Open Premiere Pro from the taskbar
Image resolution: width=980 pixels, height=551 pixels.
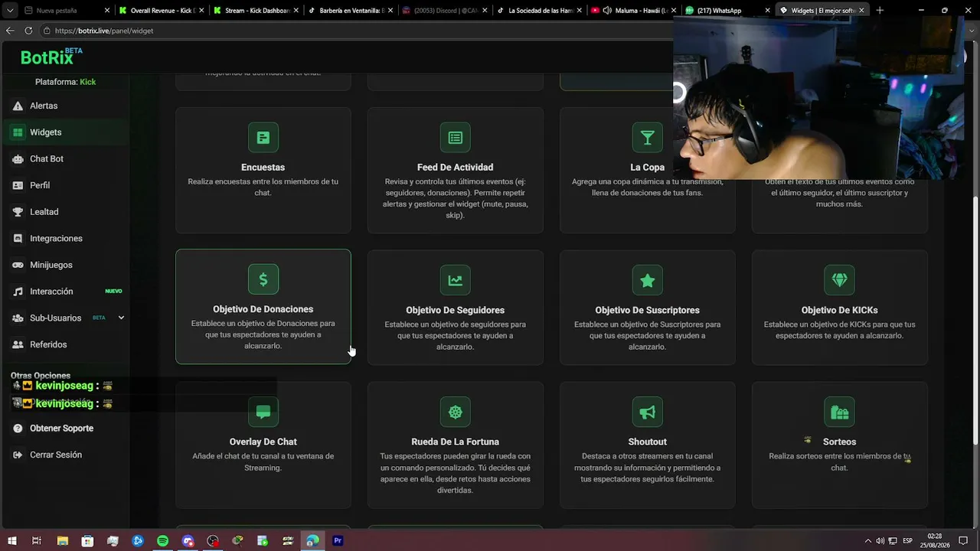[338, 541]
